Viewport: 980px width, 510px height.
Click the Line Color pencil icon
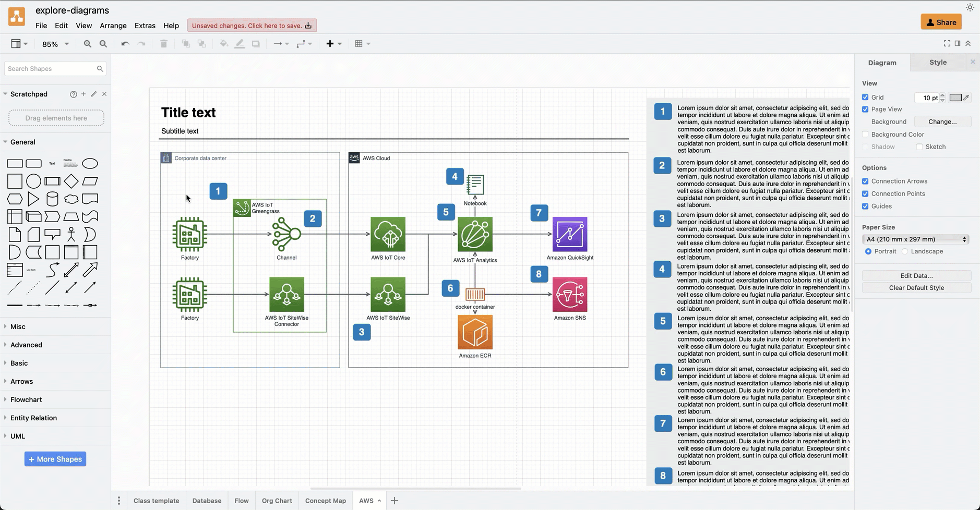[x=240, y=44]
